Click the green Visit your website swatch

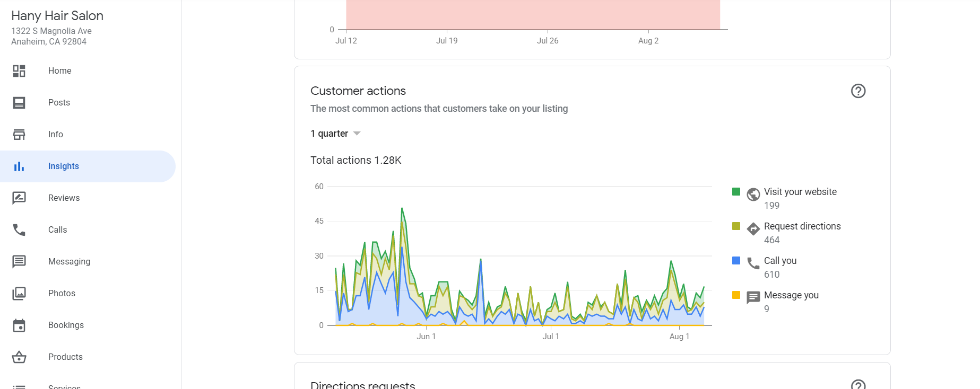click(736, 192)
